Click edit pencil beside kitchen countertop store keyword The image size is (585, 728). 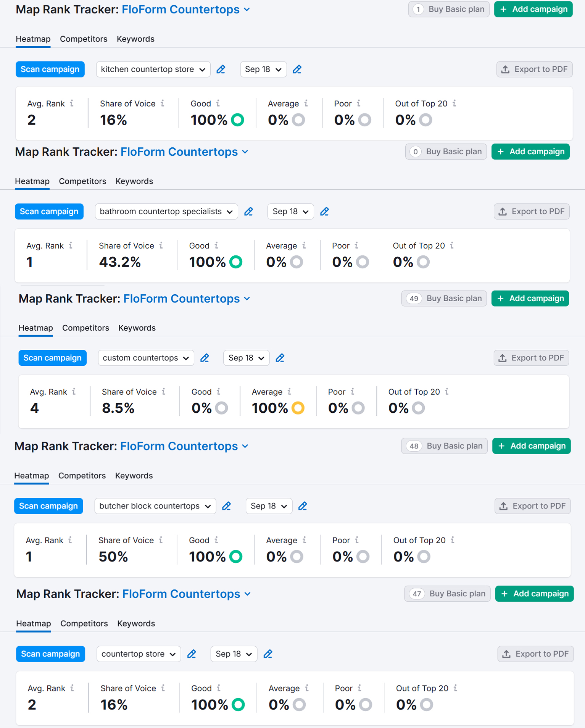point(221,69)
